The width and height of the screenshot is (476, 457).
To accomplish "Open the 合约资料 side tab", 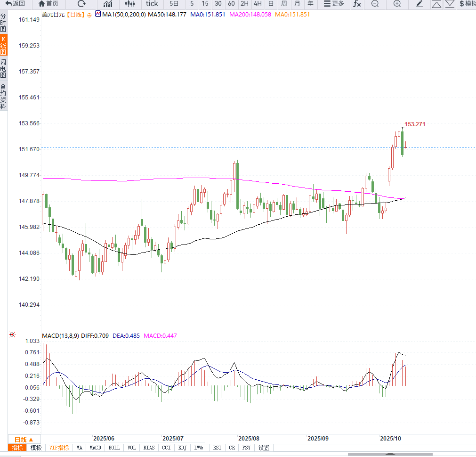I will 3,97.
